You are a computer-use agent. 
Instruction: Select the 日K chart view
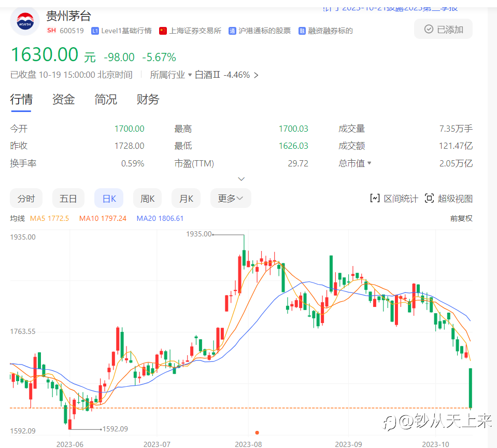[109, 199]
